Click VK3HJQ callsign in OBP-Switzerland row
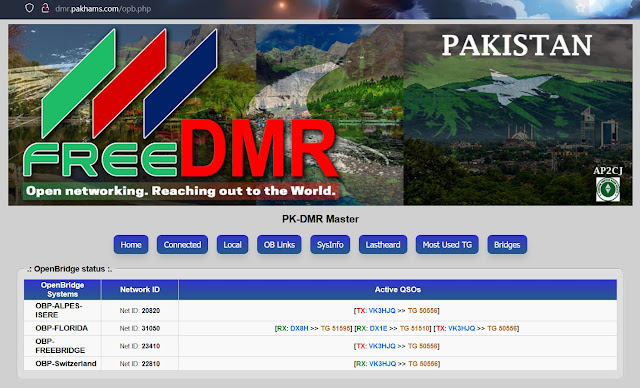 pos(382,364)
